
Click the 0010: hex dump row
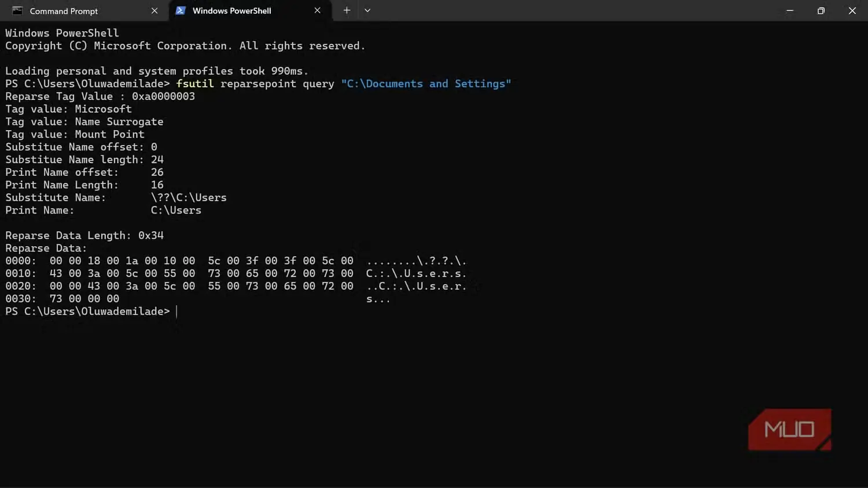236,274
